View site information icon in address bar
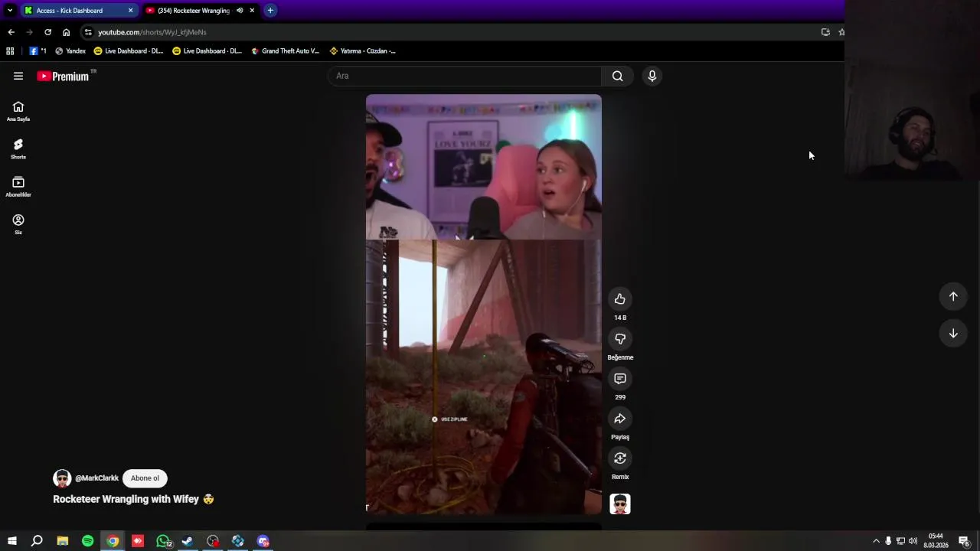 point(88,32)
